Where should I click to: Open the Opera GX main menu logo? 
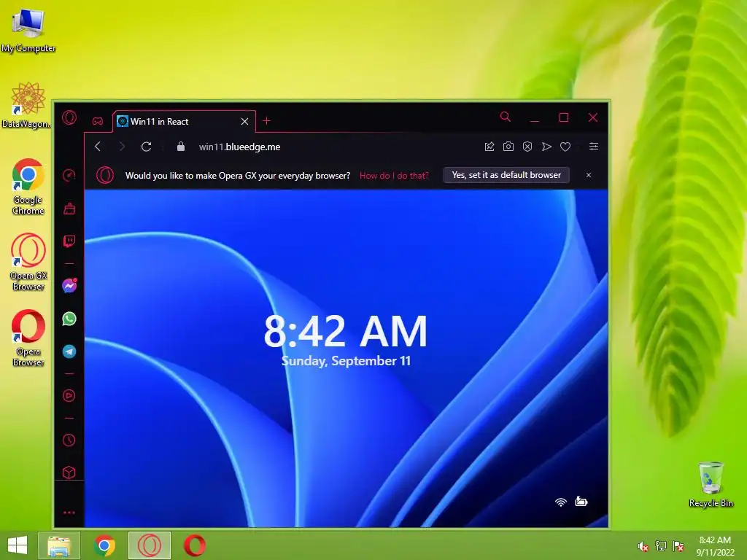coord(69,117)
